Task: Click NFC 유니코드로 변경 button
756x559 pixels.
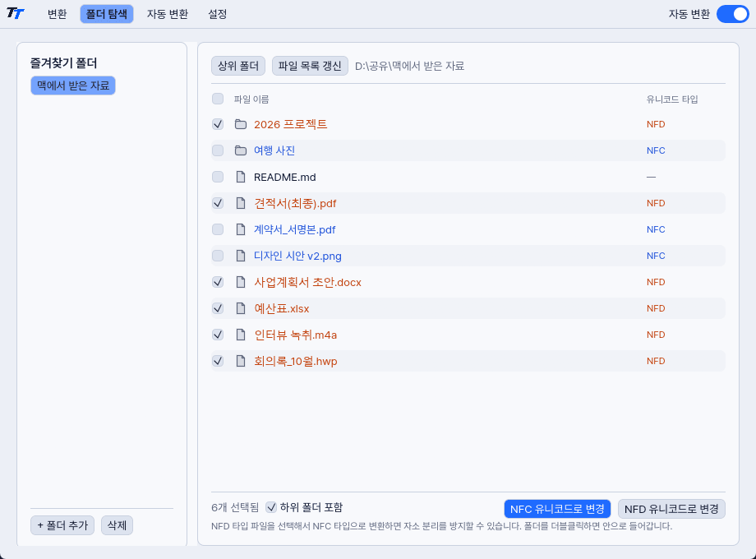Action: (557, 509)
